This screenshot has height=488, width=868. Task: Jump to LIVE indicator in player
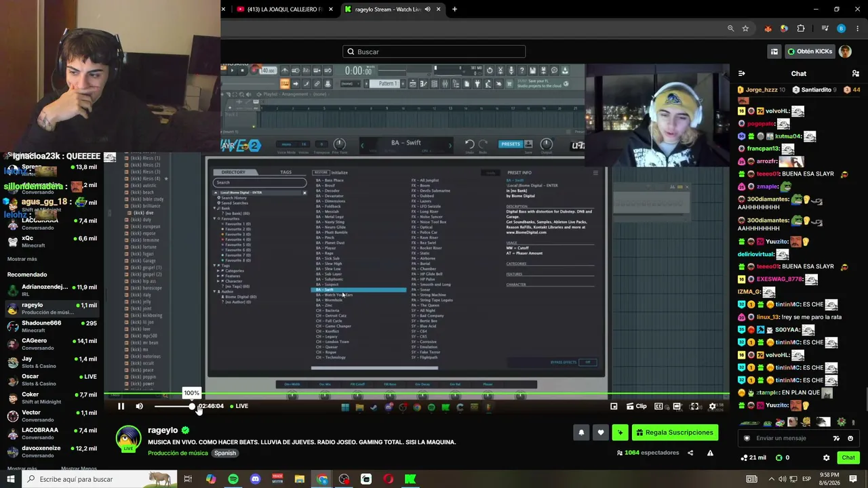pyautogui.click(x=239, y=406)
